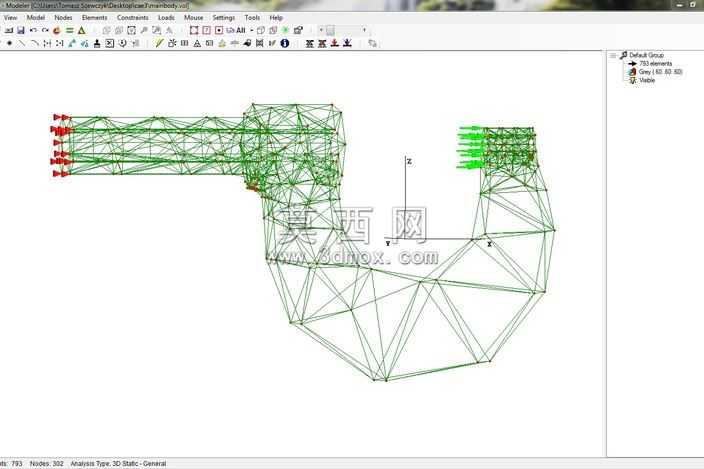
Task: Select the straight line element tool
Action: (x=22, y=44)
